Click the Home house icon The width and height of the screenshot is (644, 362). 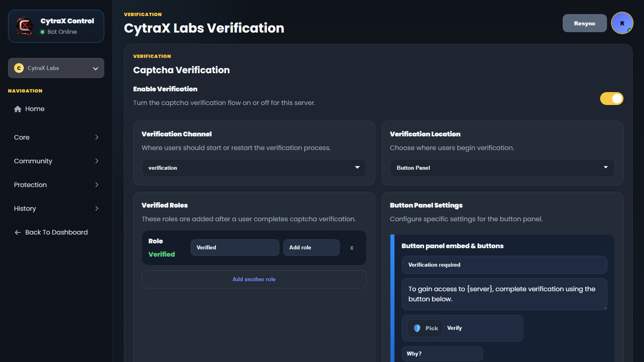[18, 109]
